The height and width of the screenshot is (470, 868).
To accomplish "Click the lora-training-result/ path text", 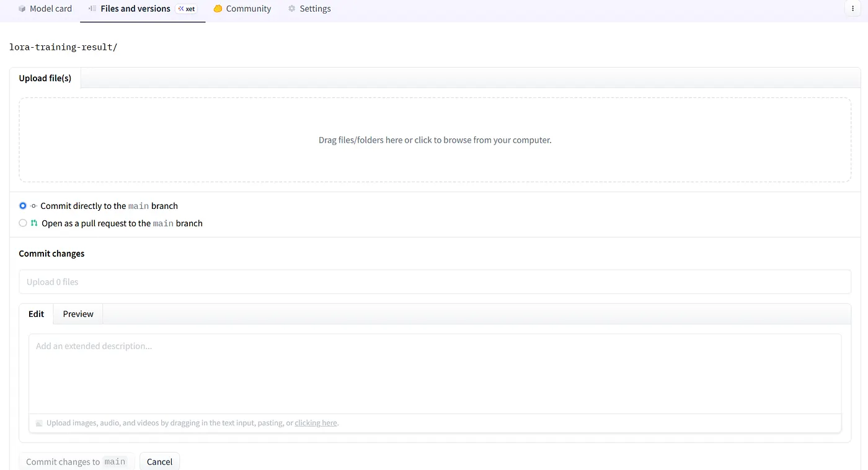I will click(x=63, y=47).
